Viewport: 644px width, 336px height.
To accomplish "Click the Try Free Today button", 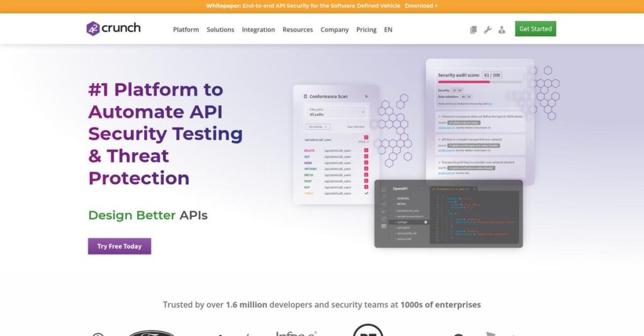I will [x=119, y=246].
